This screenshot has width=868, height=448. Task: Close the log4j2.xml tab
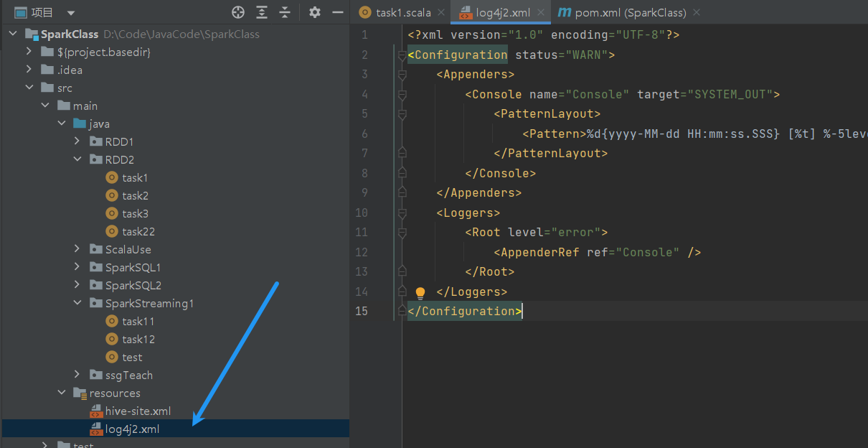540,13
